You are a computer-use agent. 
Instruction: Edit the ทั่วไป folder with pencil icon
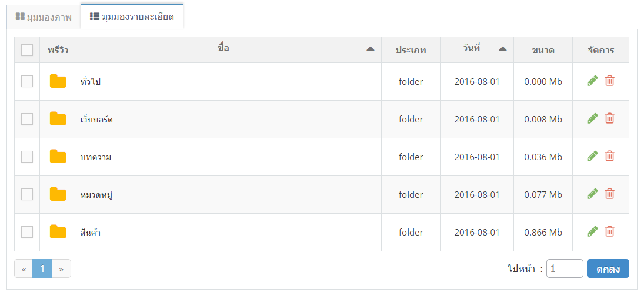pos(592,81)
